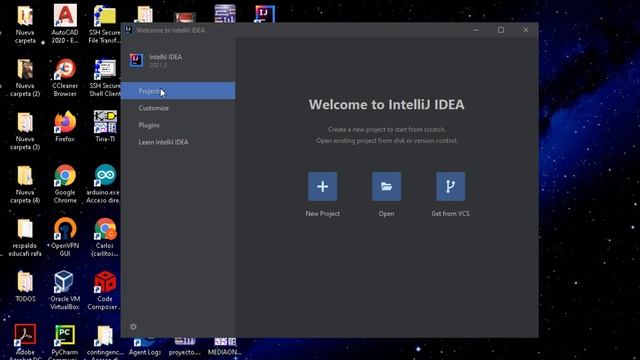Screen dimensions: 640x360
Task: Select the Nueva carpeta (4) desktop folder
Action: point(25,184)
